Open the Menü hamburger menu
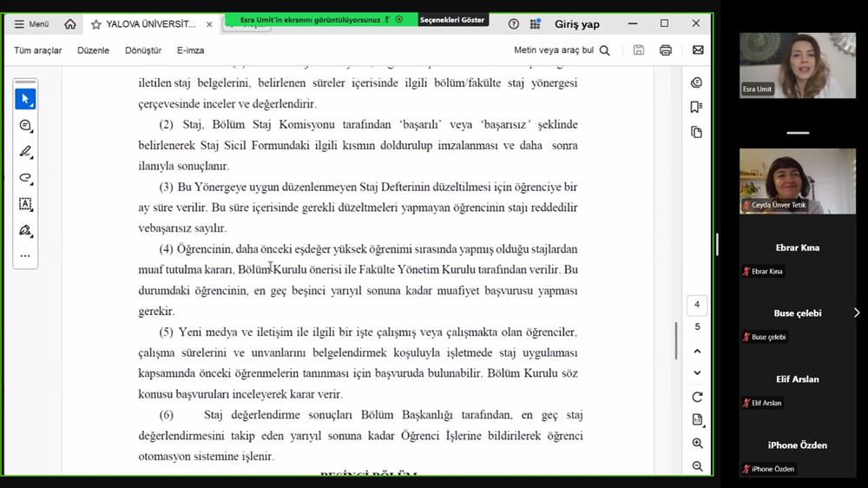This screenshot has width=868, height=488. click(31, 24)
